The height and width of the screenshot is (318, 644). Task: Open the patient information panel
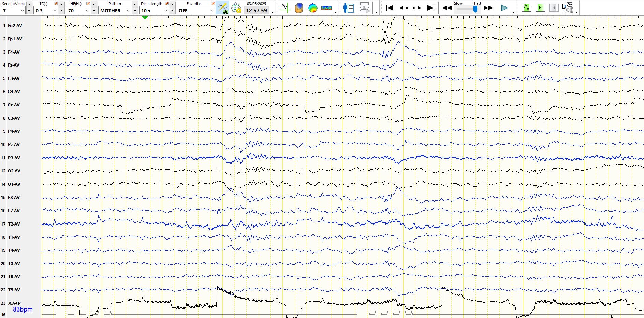[348, 8]
